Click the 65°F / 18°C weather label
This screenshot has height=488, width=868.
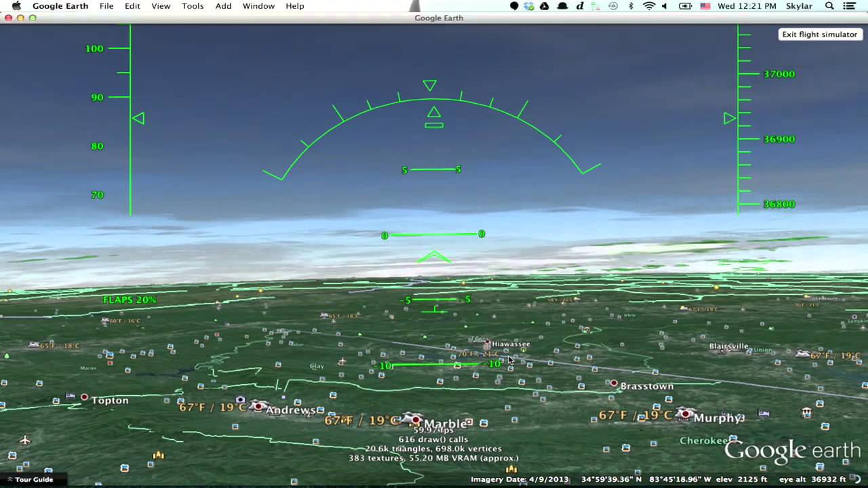60,346
